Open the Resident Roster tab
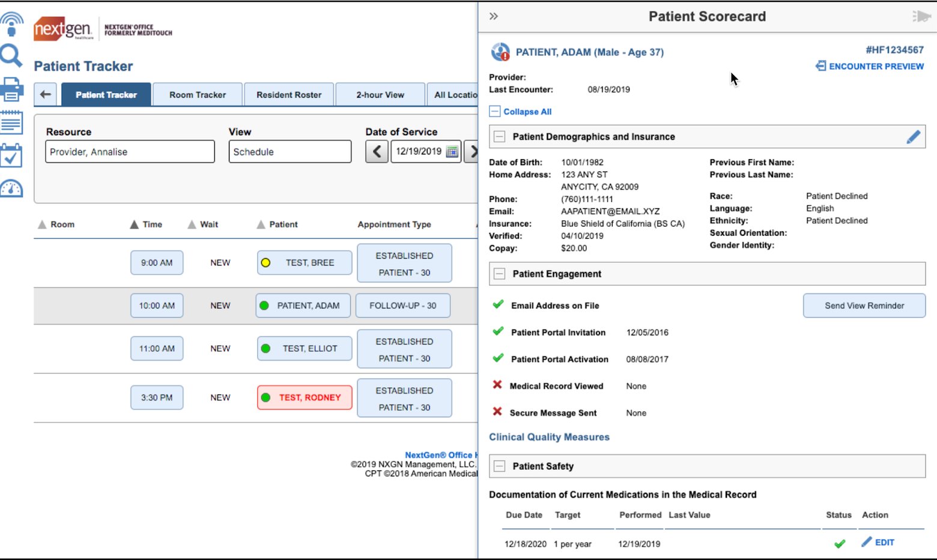Viewport: 937px width, 560px height. click(289, 94)
